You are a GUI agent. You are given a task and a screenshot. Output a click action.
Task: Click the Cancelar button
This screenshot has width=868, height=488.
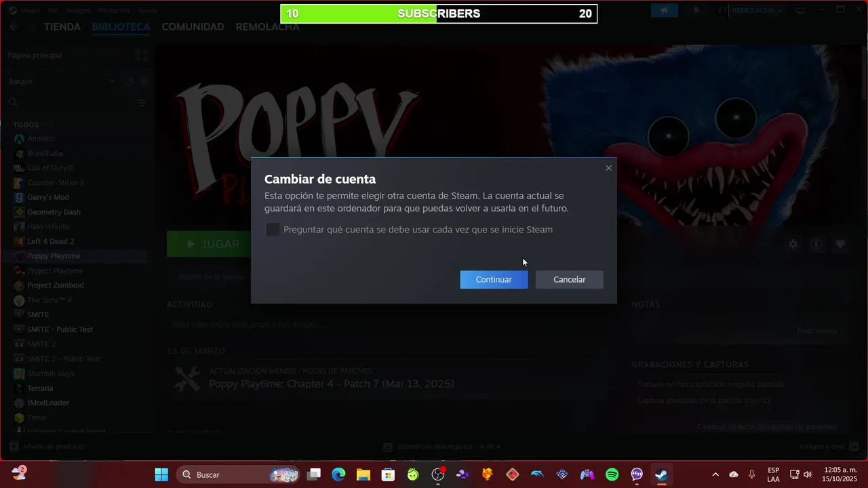569,279
